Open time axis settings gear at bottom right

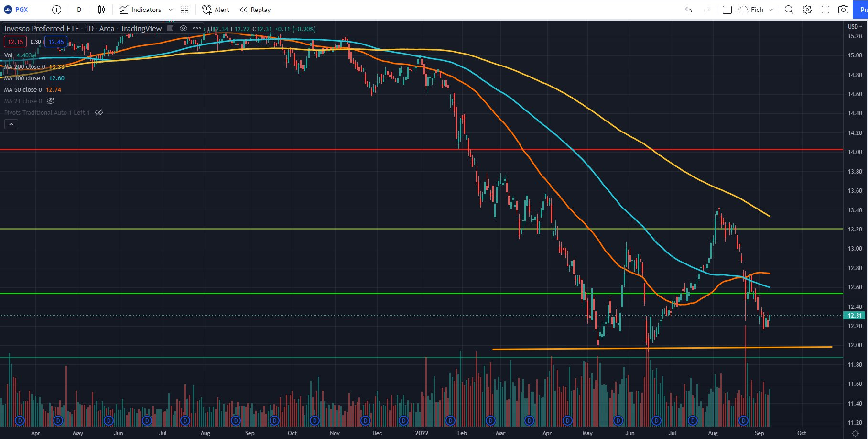855,433
